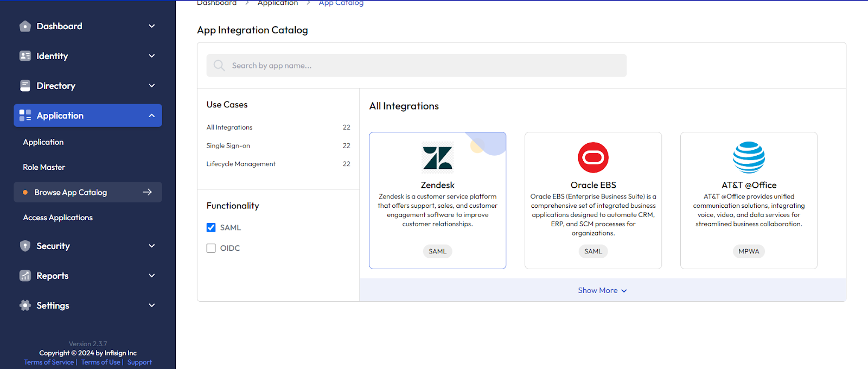This screenshot has height=369, width=868.
Task: Click the Security sidebar label
Action: (x=53, y=246)
